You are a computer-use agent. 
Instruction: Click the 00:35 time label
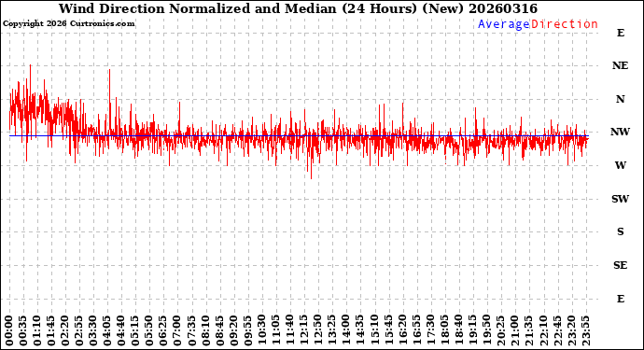click(x=23, y=330)
